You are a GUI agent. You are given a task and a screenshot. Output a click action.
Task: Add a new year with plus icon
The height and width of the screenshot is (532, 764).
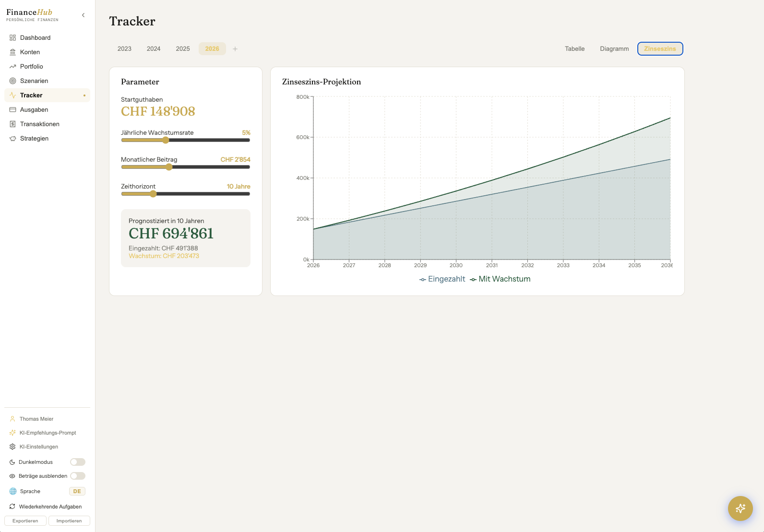(x=235, y=49)
